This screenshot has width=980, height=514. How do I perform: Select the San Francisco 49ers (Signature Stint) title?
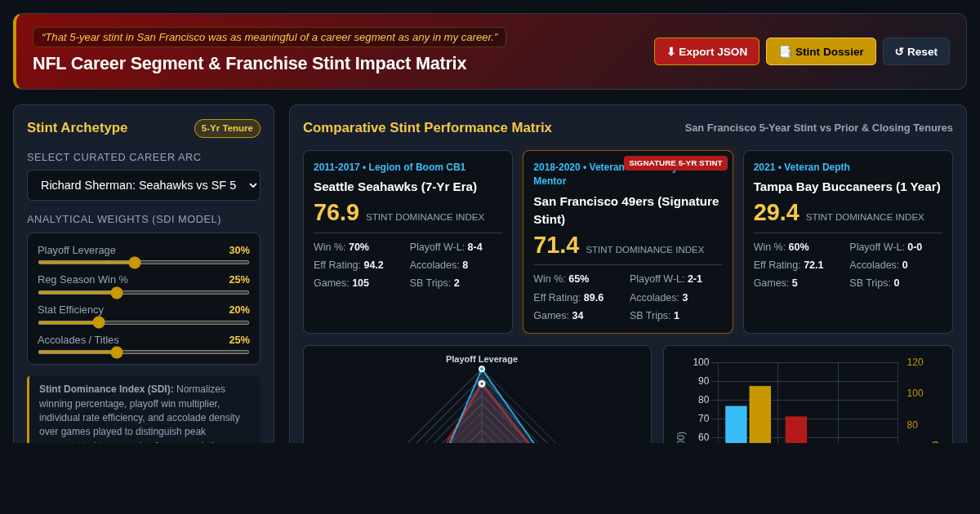(x=627, y=210)
